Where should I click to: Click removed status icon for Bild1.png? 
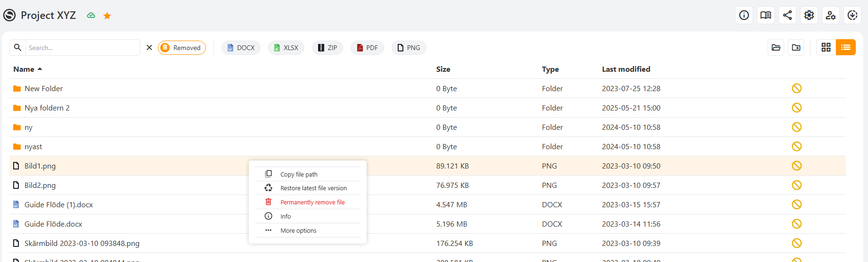[797, 166]
